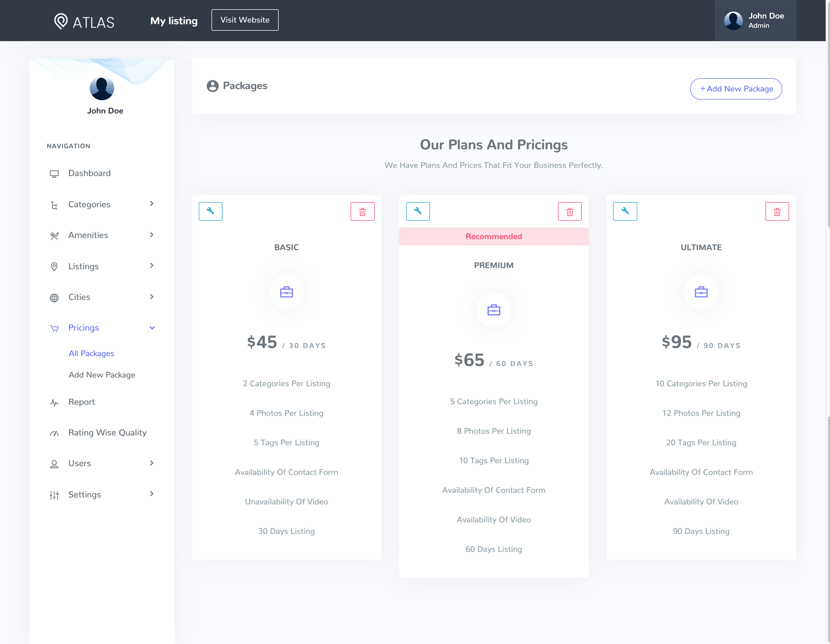The height and width of the screenshot is (644, 830).
Task: Open the Report navigation item
Action: [81, 402]
